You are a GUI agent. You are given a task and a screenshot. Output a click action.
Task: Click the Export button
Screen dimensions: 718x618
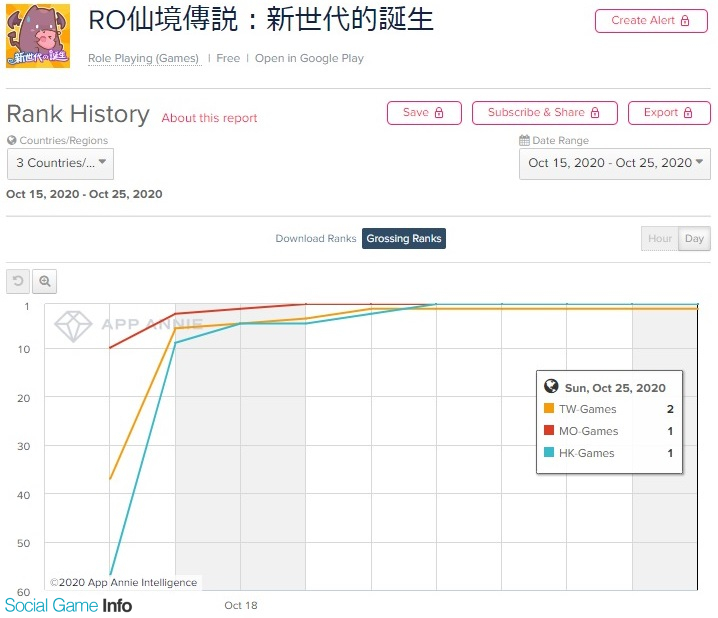pyautogui.click(x=669, y=113)
